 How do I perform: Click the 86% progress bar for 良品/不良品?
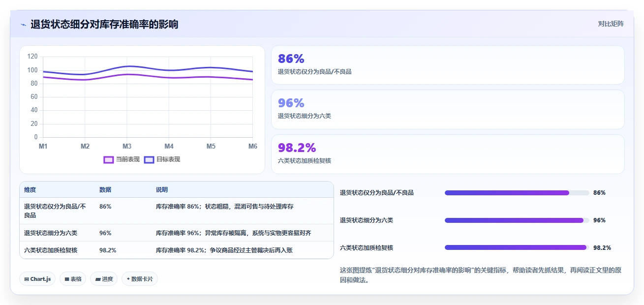517,193
